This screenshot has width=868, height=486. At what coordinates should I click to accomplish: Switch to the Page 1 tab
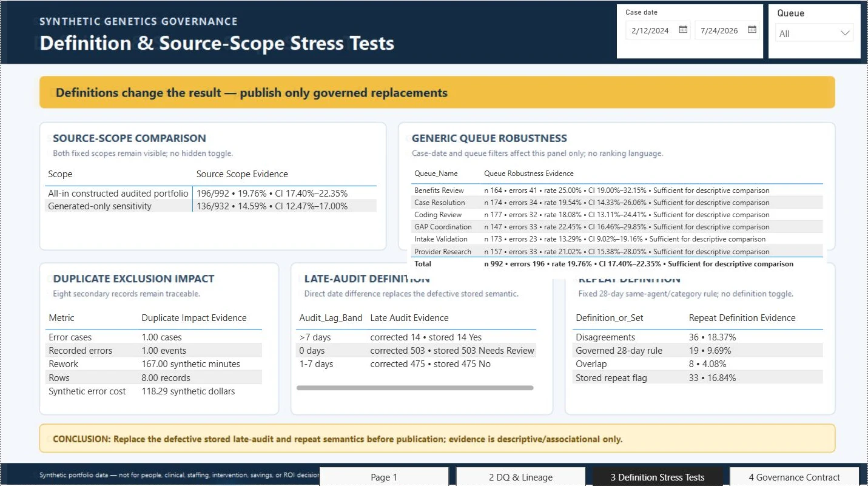tap(384, 477)
